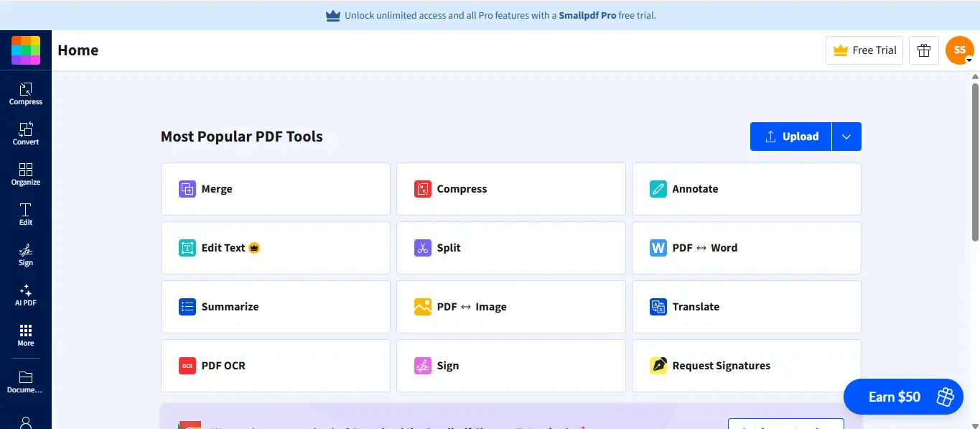Click the gift box icon in header
This screenshot has width=980, height=429.
pyautogui.click(x=924, y=50)
